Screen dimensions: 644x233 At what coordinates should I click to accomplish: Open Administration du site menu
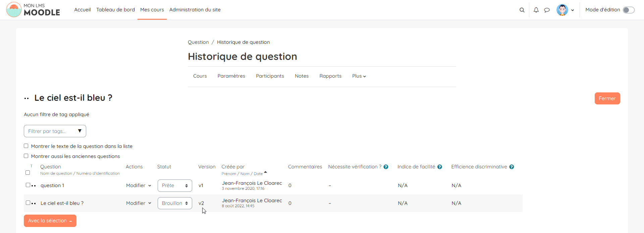click(195, 10)
